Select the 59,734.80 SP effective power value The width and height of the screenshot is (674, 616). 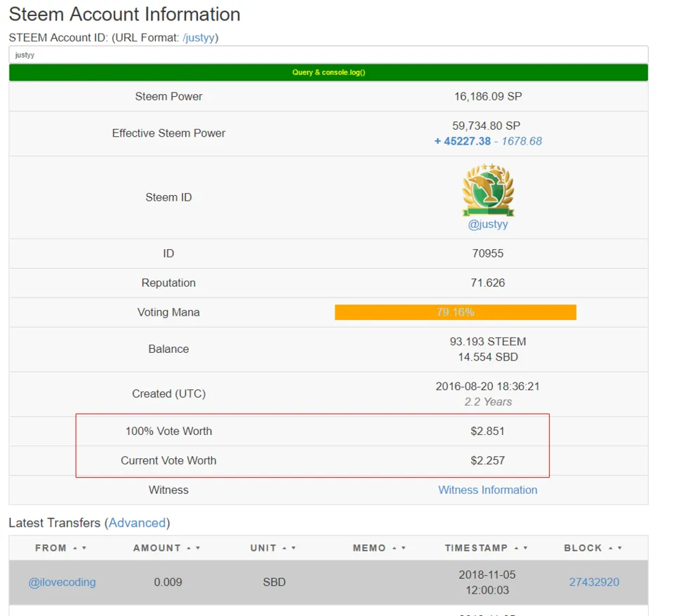click(x=486, y=126)
